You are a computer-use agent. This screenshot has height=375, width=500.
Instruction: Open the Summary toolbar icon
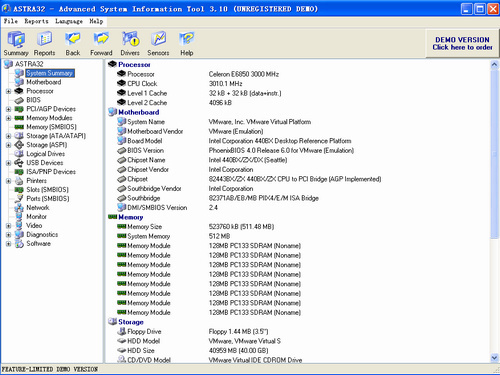pos(16,44)
